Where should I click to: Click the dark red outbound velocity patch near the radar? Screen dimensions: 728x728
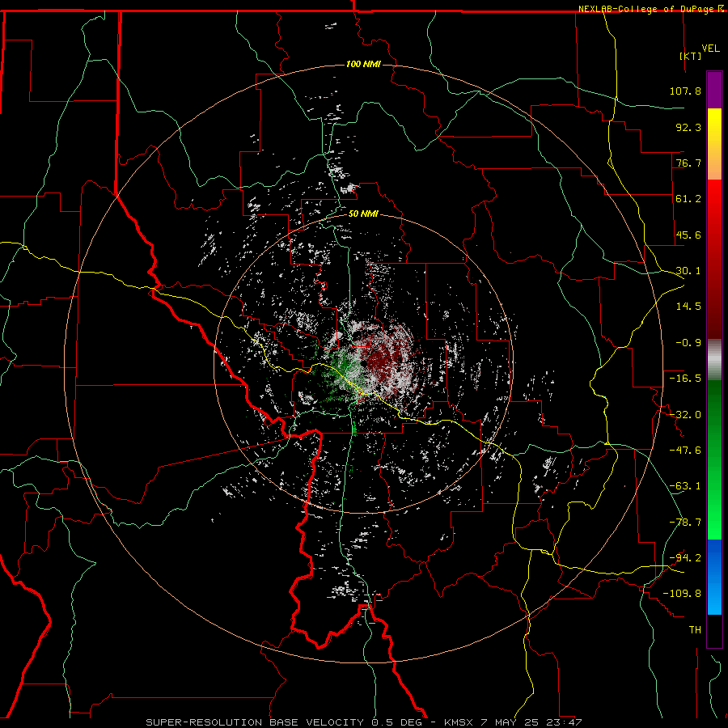pyautogui.click(x=383, y=358)
